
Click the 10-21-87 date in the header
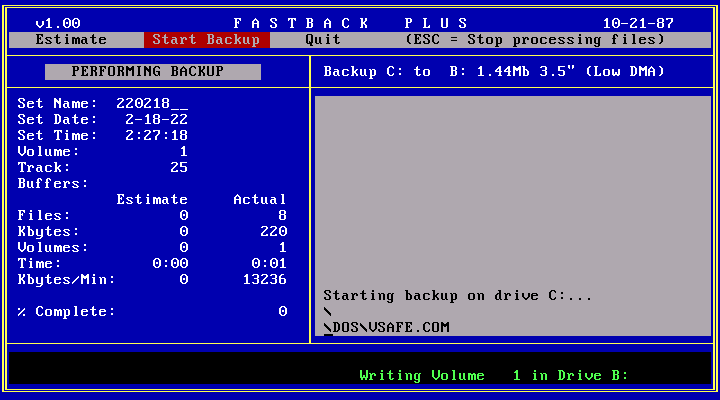tap(638, 23)
